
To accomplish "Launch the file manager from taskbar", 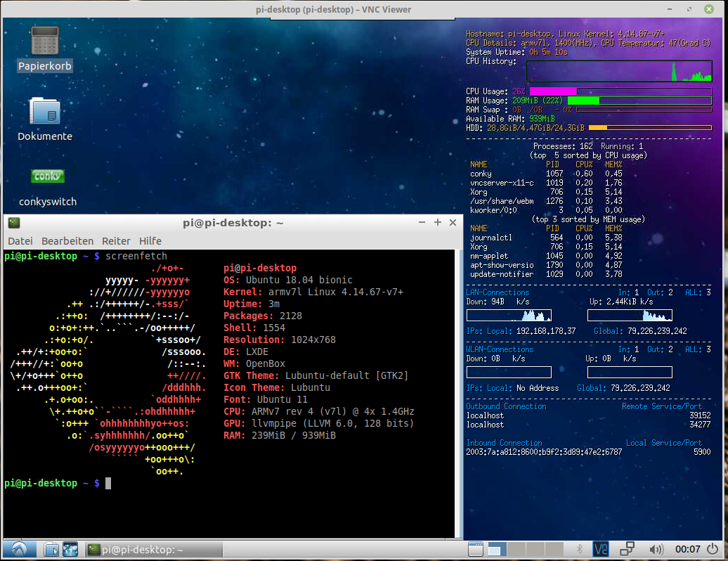I will tap(51, 550).
